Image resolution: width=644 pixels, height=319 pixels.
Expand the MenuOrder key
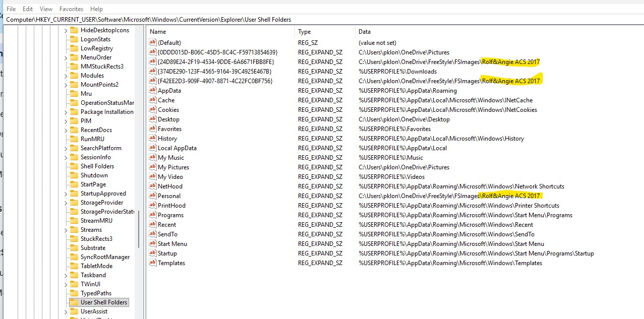click(x=66, y=57)
